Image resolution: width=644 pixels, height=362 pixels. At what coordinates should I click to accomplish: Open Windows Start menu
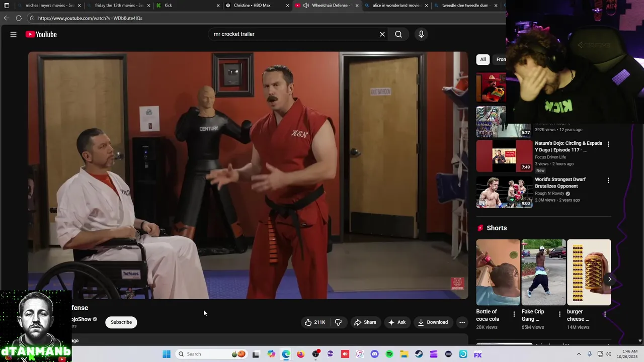167,354
